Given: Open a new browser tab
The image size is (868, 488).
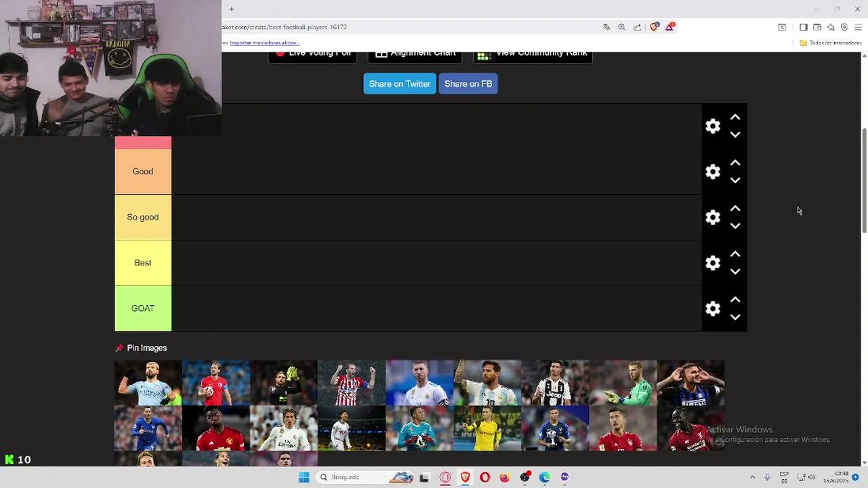Looking at the screenshot, I should coord(231,9).
